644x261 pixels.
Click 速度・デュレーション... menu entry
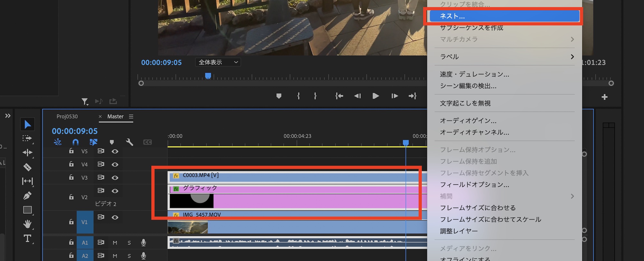coord(474,74)
